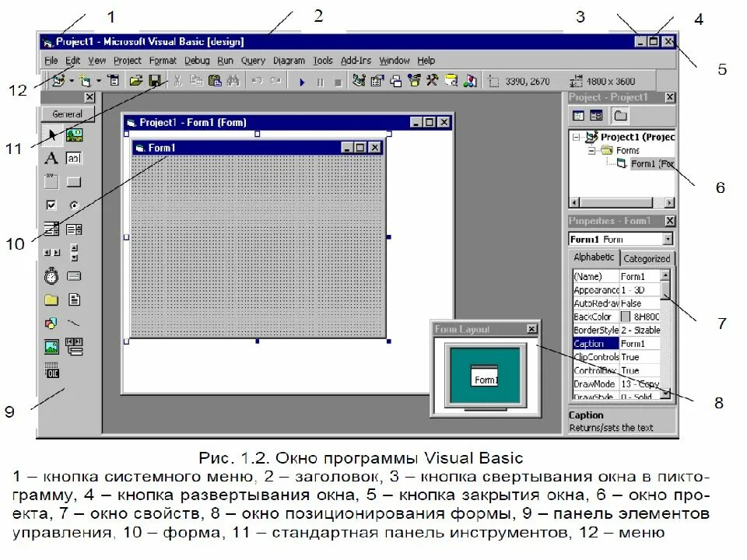Click the General button atop the toolbox

(67, 114)
